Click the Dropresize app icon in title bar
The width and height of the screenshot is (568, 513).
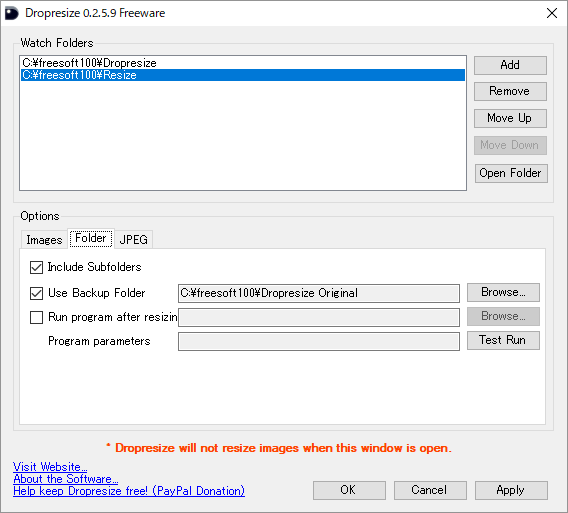(11, 13)
